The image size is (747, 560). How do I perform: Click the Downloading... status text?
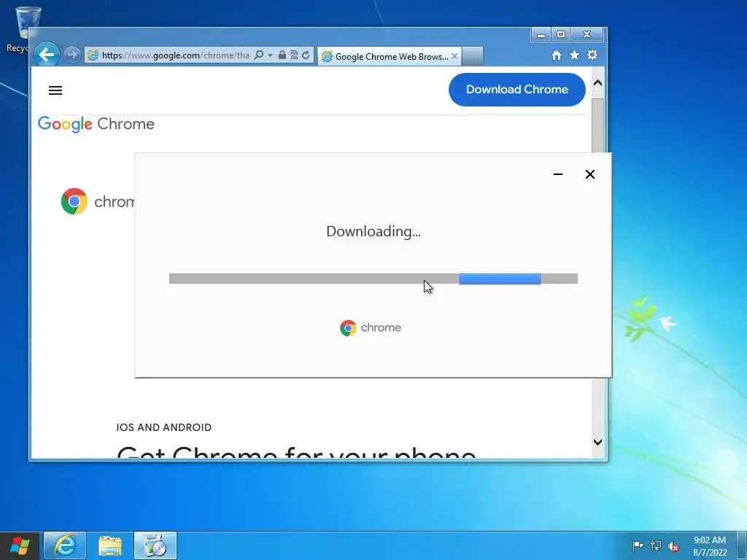[x=373, y=231]
